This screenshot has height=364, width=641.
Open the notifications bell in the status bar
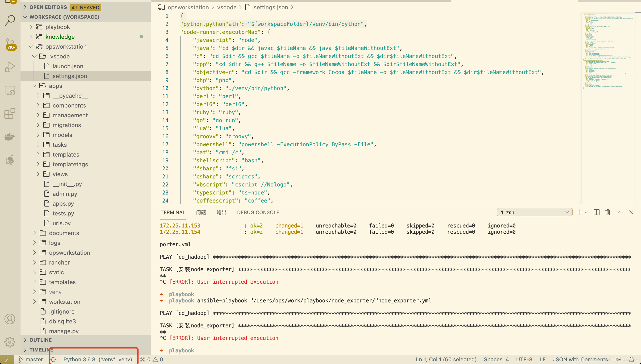point(631,360)
